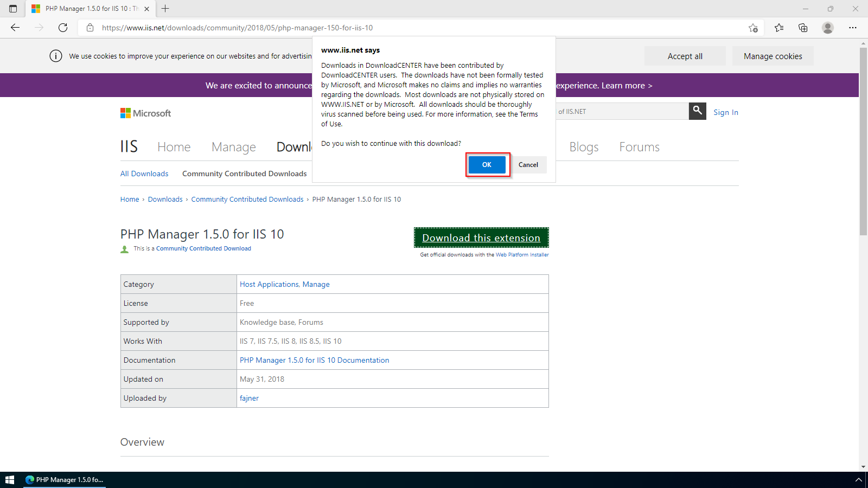
Task: Open the Web Platform Installer link
Action: tap(522, 254)
